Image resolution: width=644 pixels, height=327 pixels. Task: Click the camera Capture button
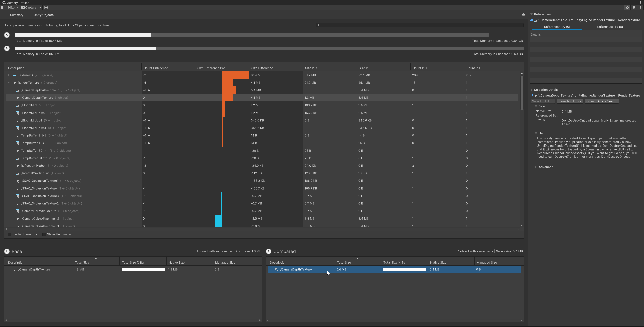point(29,8)
